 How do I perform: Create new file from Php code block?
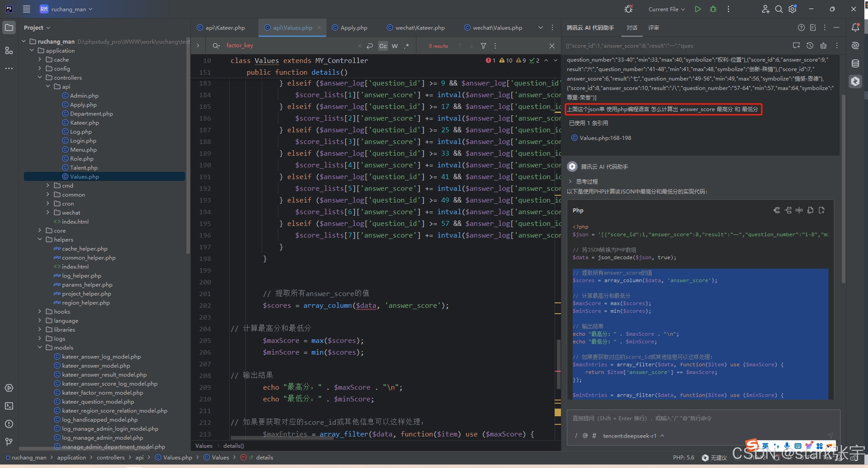point(822,210)
